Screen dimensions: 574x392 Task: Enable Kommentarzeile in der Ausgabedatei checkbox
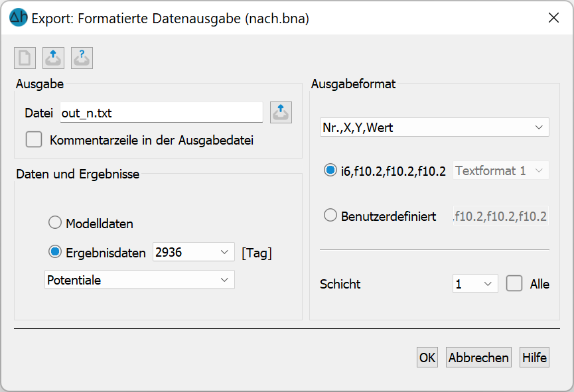34,140
